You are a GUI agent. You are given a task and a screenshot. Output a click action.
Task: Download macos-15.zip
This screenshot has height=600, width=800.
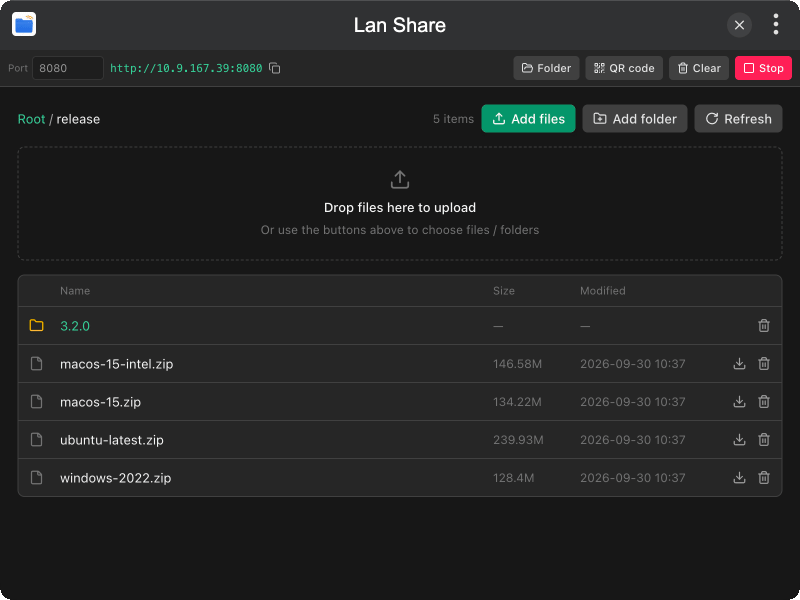tap(739, 402)
